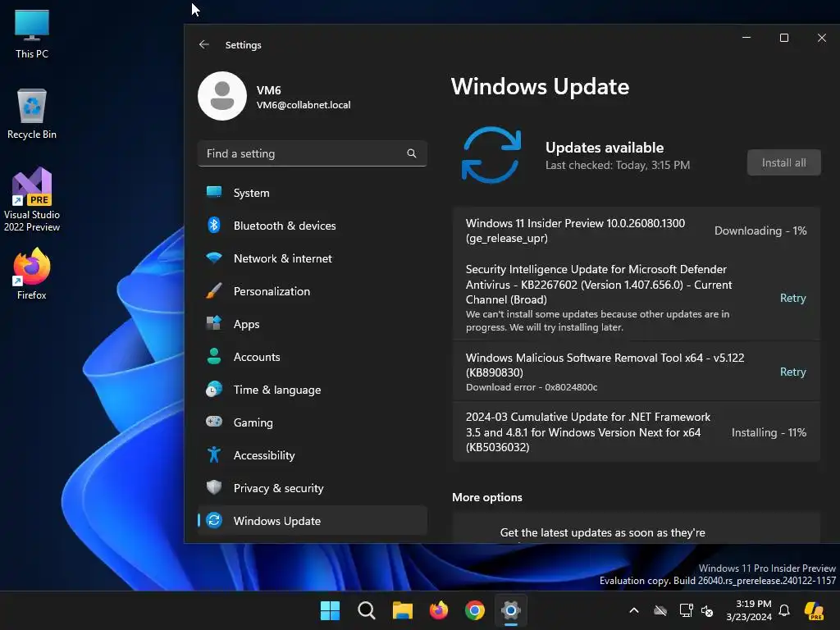The height and width of the screenshot is (630, 840).
Task: Open Privacy & security settings
Action: coord(313,488)
